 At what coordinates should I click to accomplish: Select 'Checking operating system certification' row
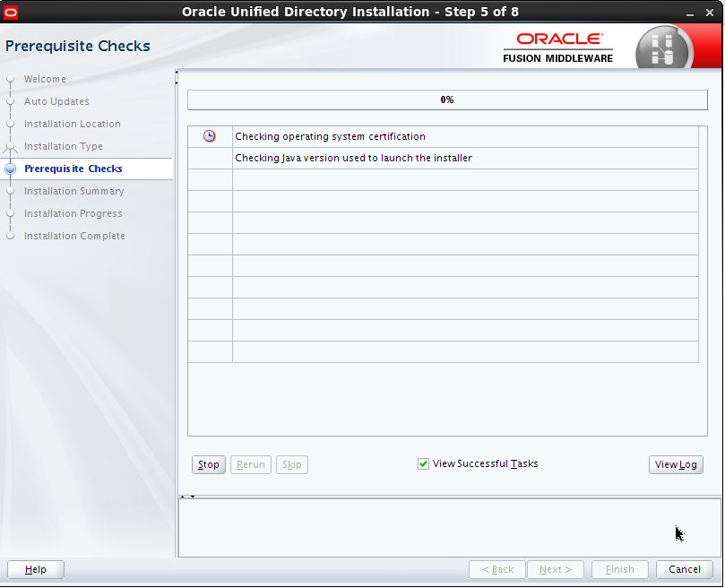443,136
